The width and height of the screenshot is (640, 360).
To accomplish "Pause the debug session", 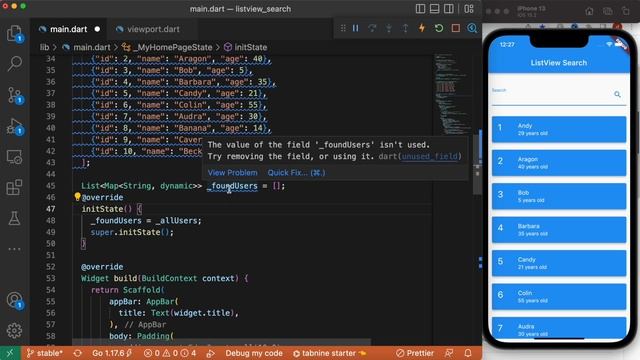I will [356, 28].
